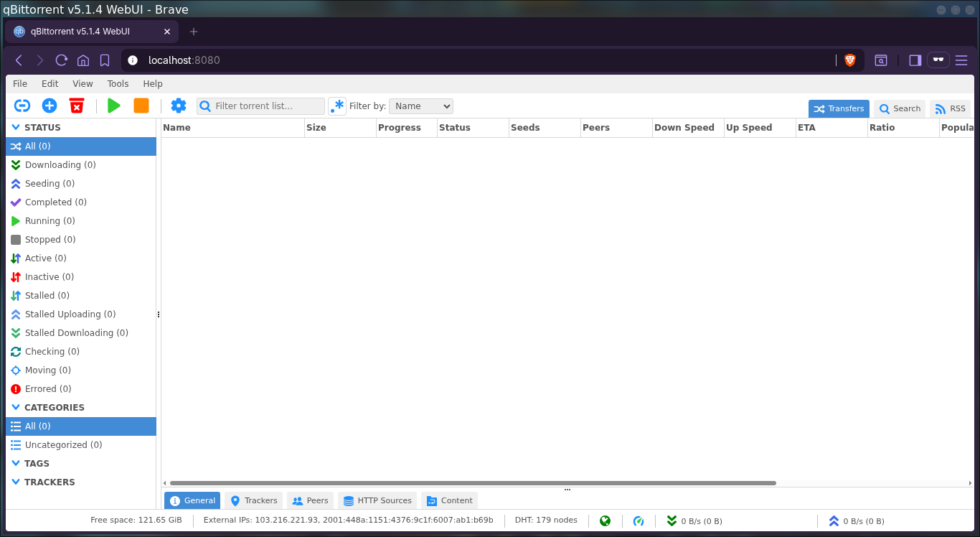The height and width of the screenshot is (537, 980).
Task: Click the Add Torrent File plus icon
Action: pos(50,106)
